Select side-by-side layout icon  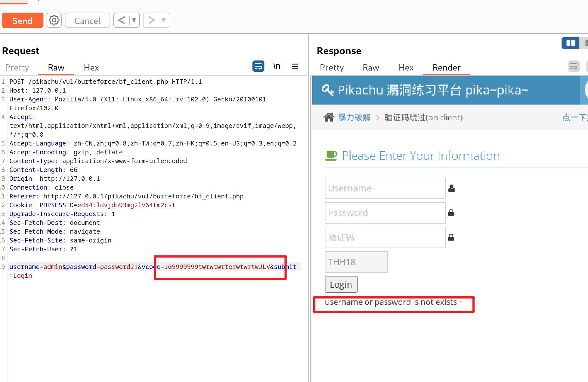570,43
